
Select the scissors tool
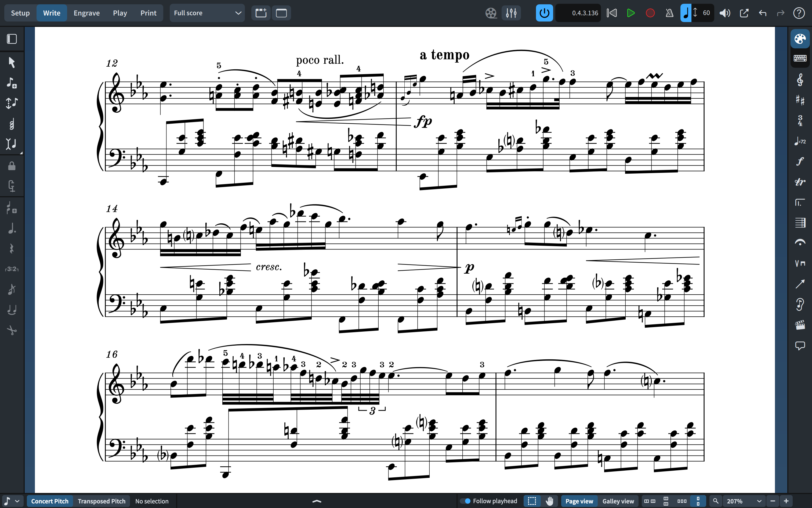click(12, 330)
